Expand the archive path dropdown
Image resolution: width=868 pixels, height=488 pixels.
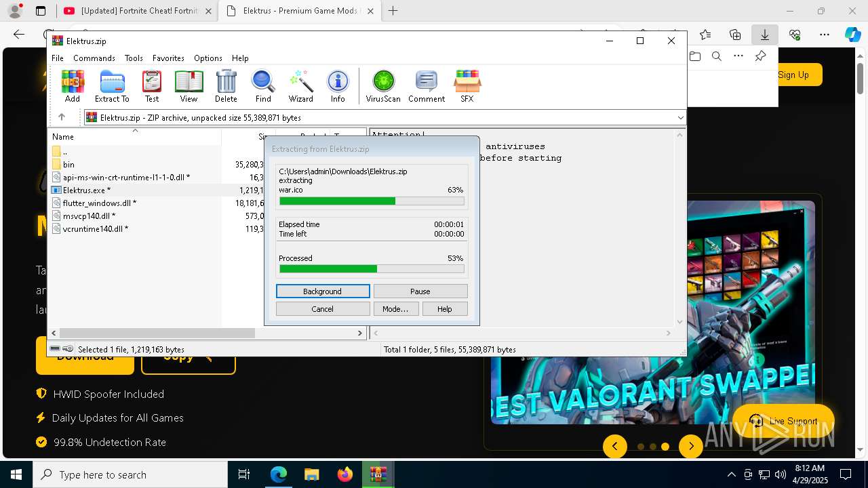(x=680, y=117)
